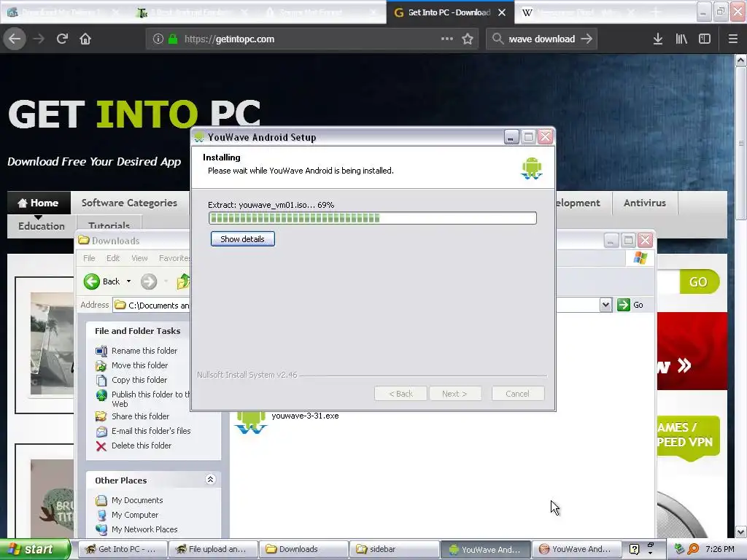Expand the Downloads address bar dropdown
Image resolution: width=747 pixels, height=560 pixels.
pyautogui.click(x=605, y=305)
